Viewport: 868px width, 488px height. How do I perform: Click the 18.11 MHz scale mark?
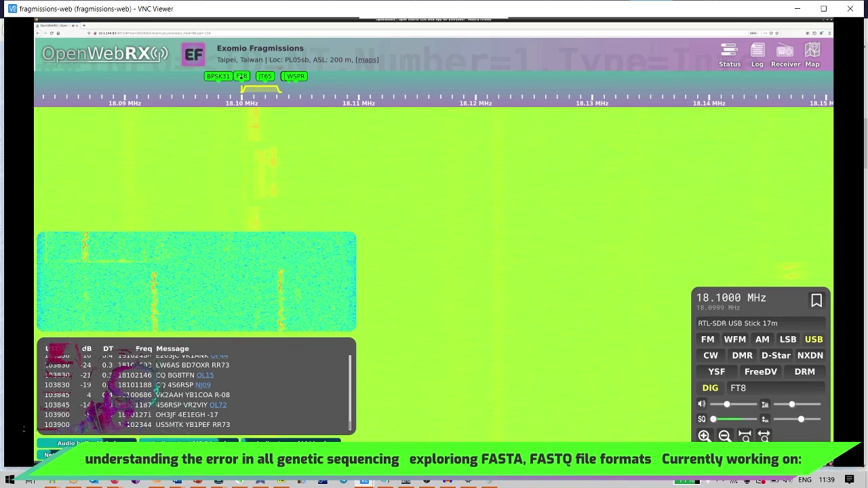[359, 103]
